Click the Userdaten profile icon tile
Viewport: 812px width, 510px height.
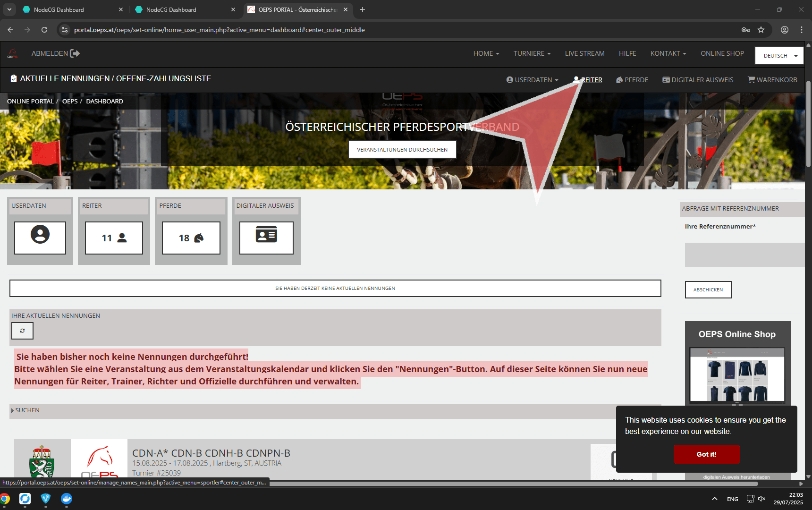click(x=40, y=238)
